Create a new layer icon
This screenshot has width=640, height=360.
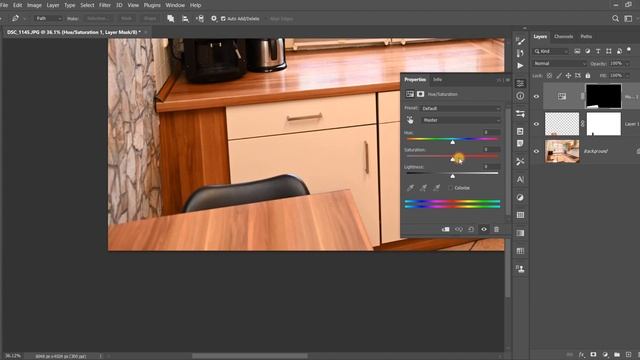[629, 355]
